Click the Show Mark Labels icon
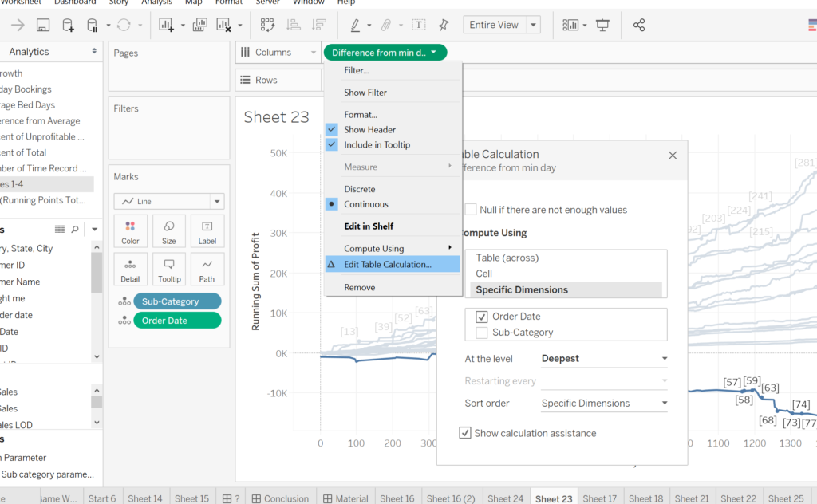817x504 pixels. click(x=418, y=25)
